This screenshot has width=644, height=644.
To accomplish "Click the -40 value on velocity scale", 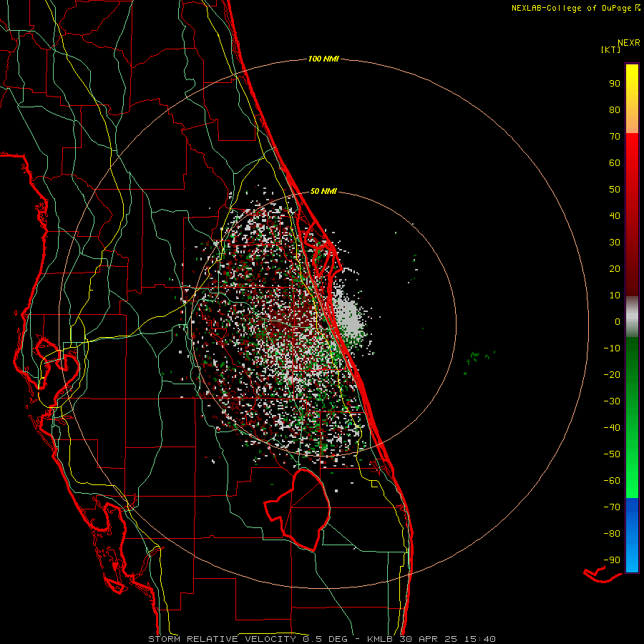I will tap(612, 428).
